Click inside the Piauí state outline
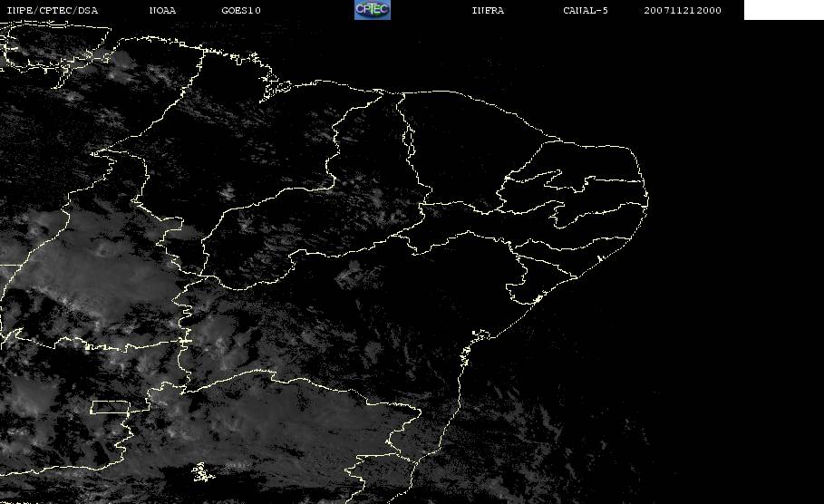824x504 pixels. pos(372,181)
